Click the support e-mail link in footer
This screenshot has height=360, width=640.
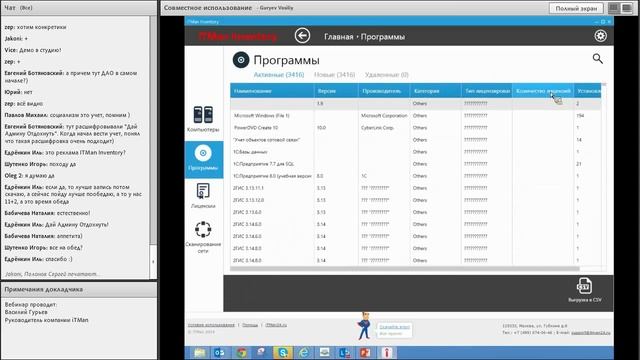pyautogui.click(x=591, y=333)
